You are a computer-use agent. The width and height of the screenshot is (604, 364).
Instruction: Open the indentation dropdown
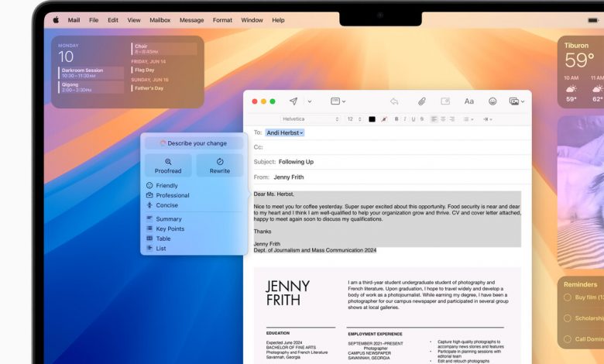[488, 119]
